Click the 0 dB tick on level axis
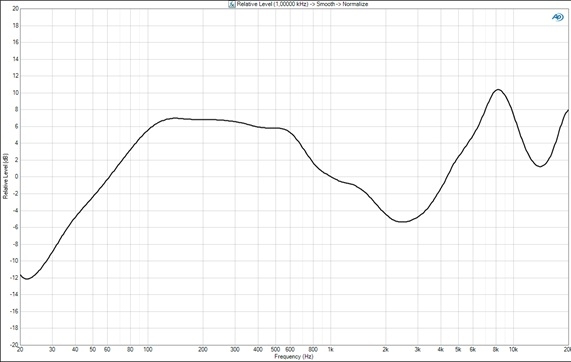This screenshot has height=362, width=571. (x=16, y=177)
